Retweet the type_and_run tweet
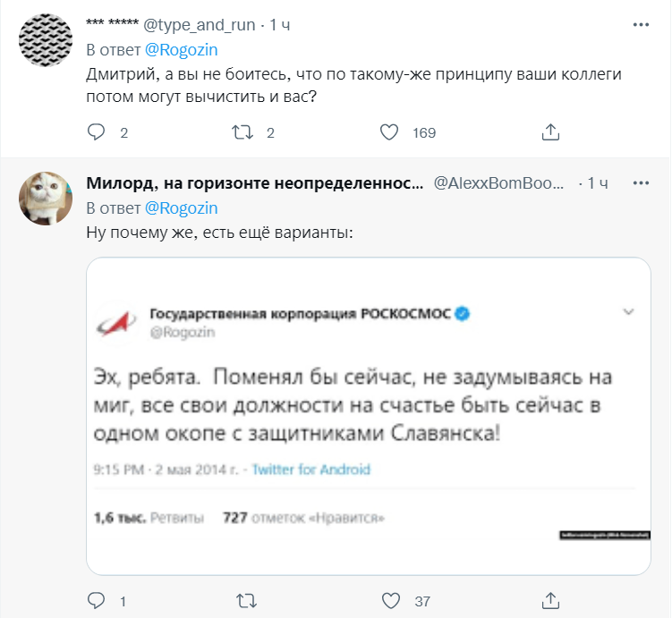This screenshot has height=618, width=672. [x=242, y=132]
